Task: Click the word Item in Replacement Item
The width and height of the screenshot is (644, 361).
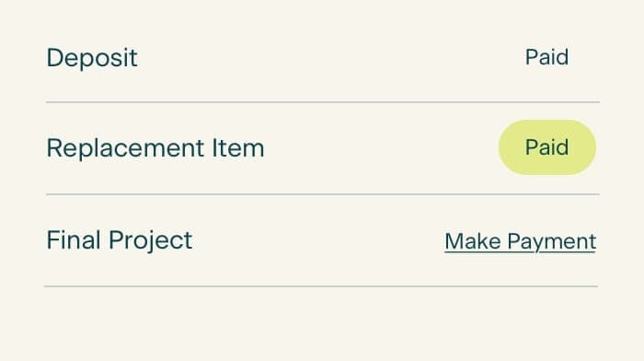Action: coord(237,148)
